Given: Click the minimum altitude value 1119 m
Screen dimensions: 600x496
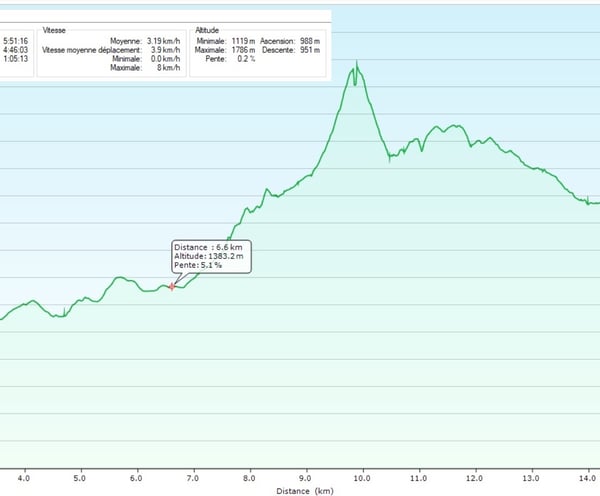Looking at the screenshot, I should click(243, 41).
